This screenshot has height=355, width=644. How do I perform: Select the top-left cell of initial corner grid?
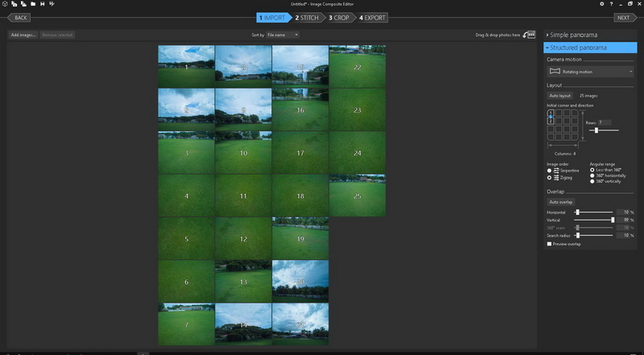[x=551, y=113]
